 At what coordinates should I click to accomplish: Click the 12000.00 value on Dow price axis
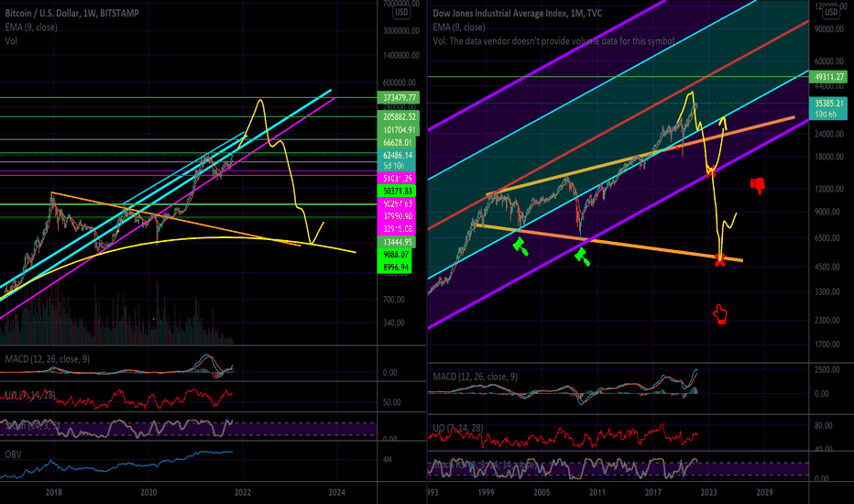829,189
